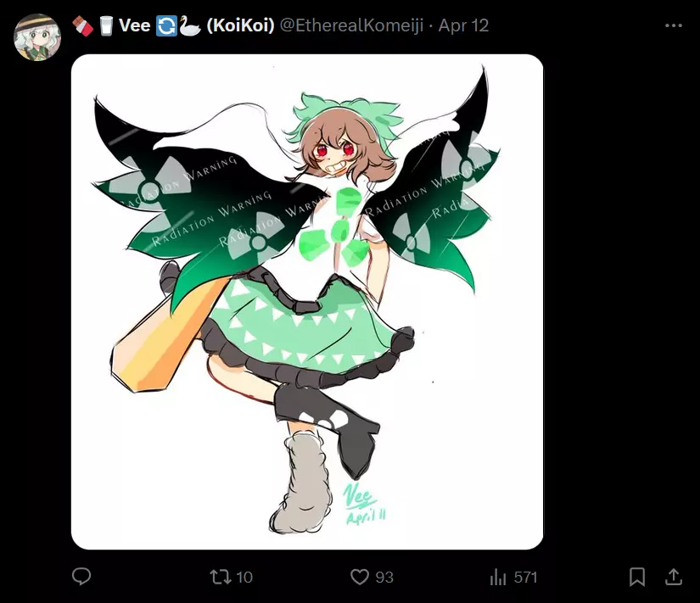Click the Koishi profile avatar
700x603 pixels.
[37, 37]
